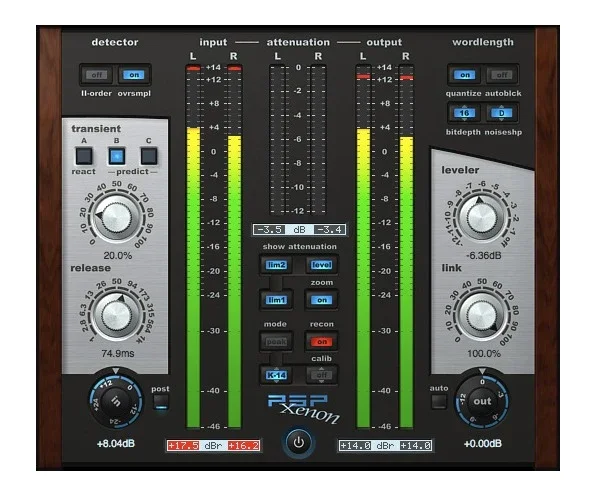Image resolution: width=597 pixels, height=497 pixels.
Task: Click the lim2 show attenuation button
Action: click(276, 265)
